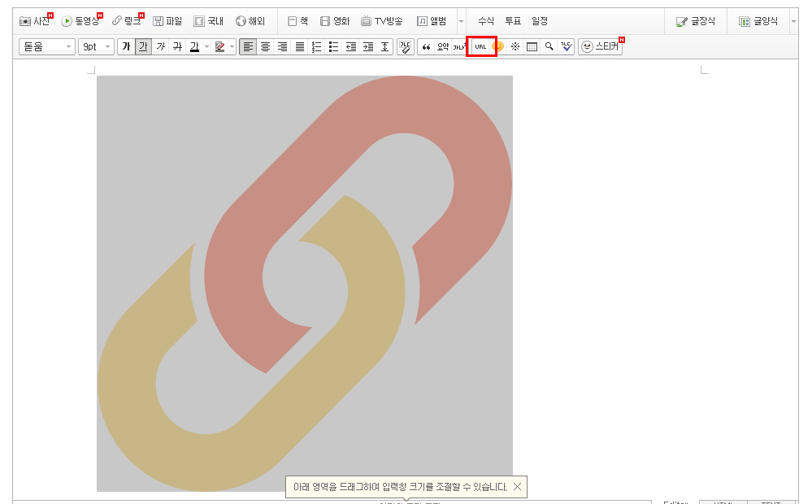The width and height of the screenshot is (812, 504).
Task: Open the 9pt font size dropdown
Action: 96,46
